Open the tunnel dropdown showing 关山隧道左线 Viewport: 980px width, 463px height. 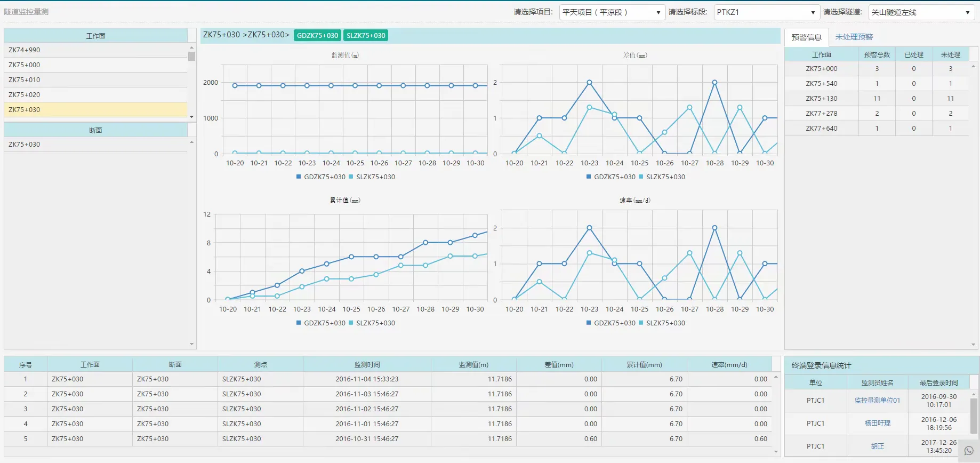point(921,12)
